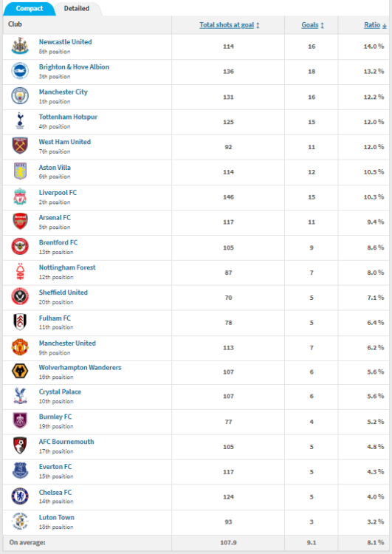Screen dimensions: 392x554
Task: Click the Nottingham Forest tree crest
Action: tap(20, 272)
